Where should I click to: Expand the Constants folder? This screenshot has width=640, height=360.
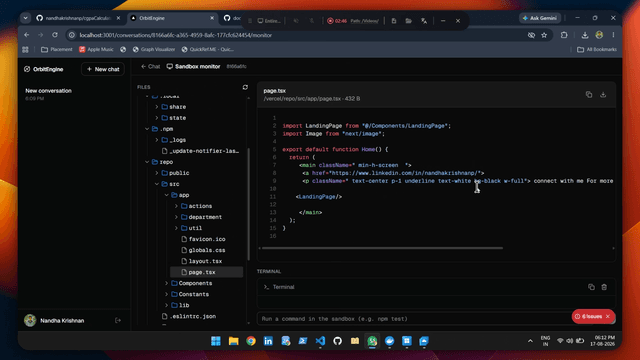click(x=167, y=294)
